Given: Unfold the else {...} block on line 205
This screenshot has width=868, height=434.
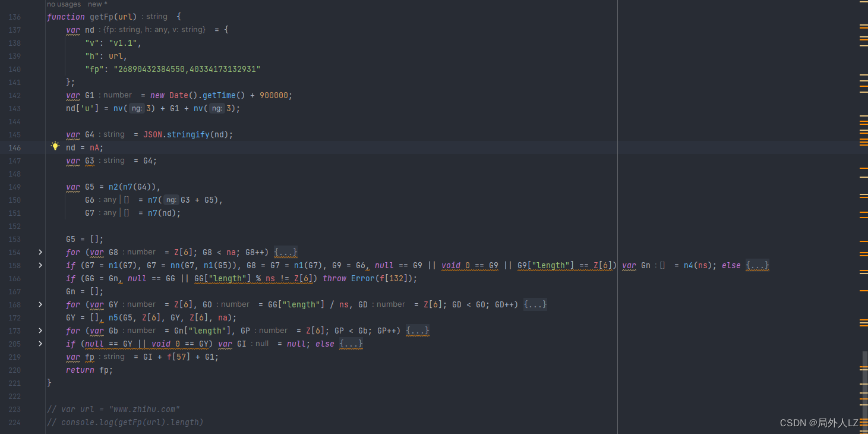Looking at the screenshot, I should (351, 344).
